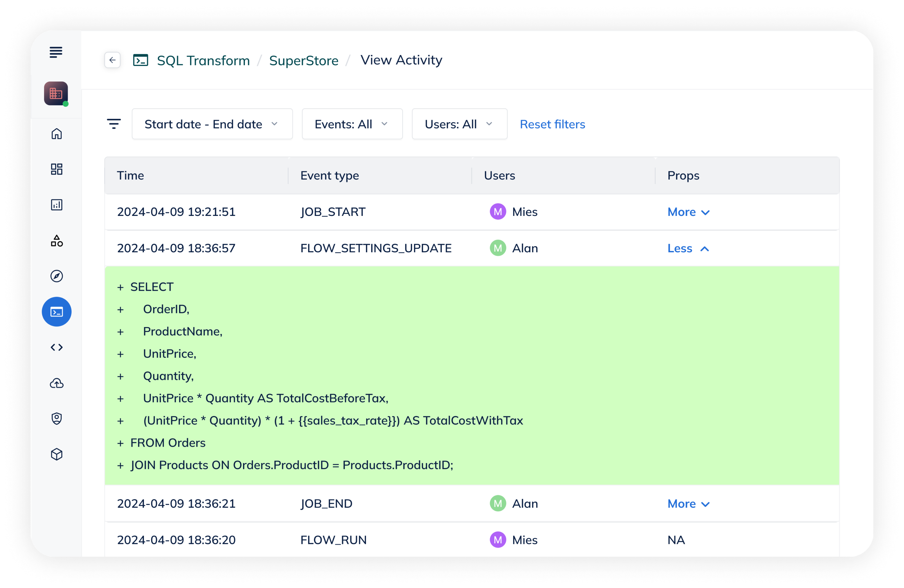Click the Reset filters link
This screenshot has width=904, height=588.
[552, 124]
